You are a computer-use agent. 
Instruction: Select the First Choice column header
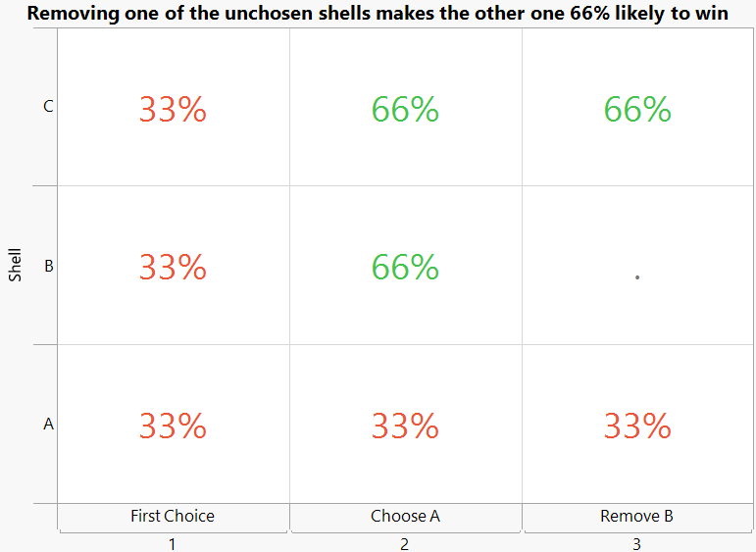173,516
